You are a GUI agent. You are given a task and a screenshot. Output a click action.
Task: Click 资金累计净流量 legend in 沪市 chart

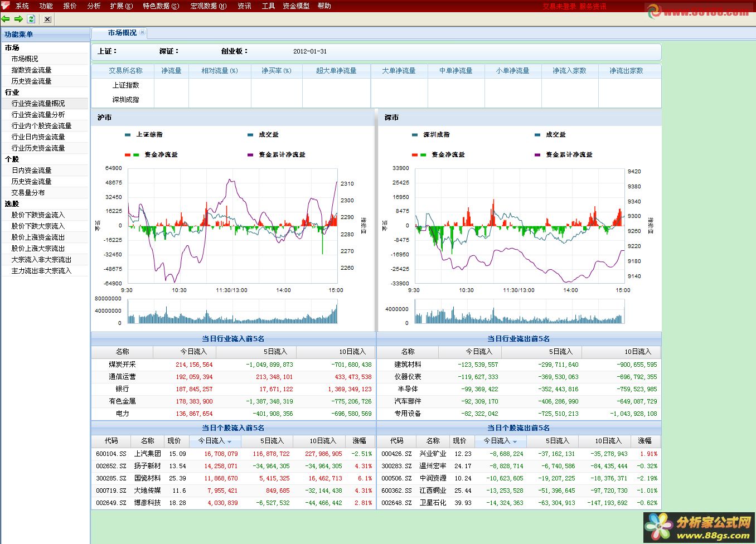(x=277, y=155)
